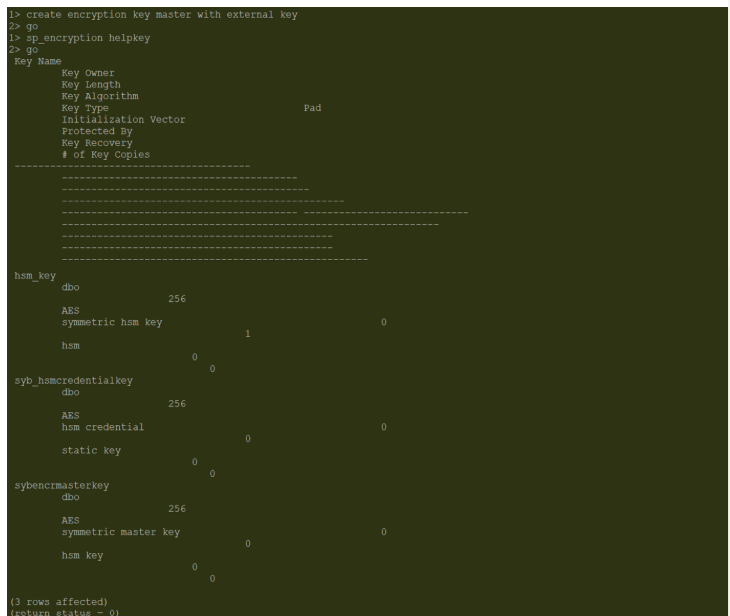Click the '(3 rows affected)' result line
Image resolution: width=730 pixels, height=616 pixels.
point(59,602)
